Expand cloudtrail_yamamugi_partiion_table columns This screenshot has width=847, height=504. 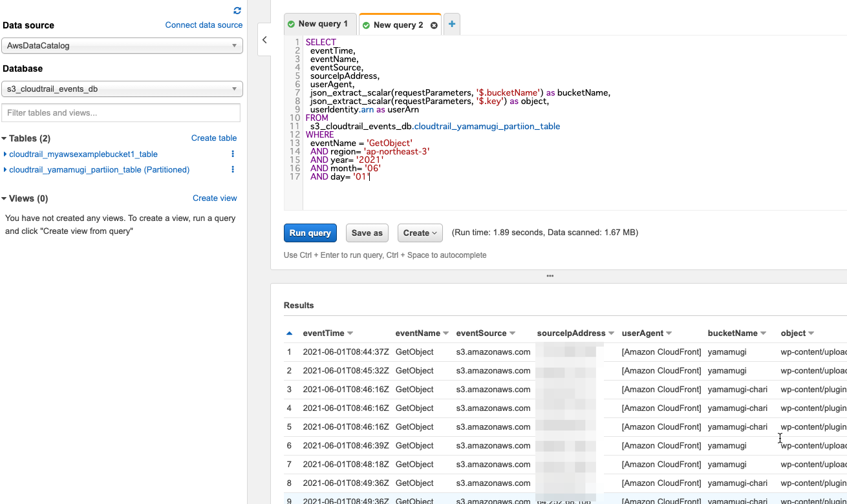pos(5,170)
